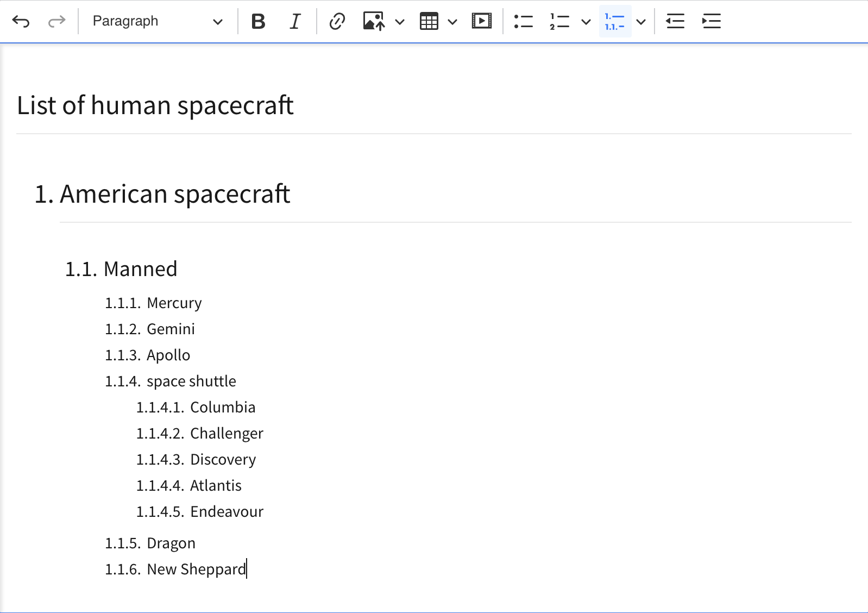
Task: Click the 'Gemini' list item
Action: [171, 329]
